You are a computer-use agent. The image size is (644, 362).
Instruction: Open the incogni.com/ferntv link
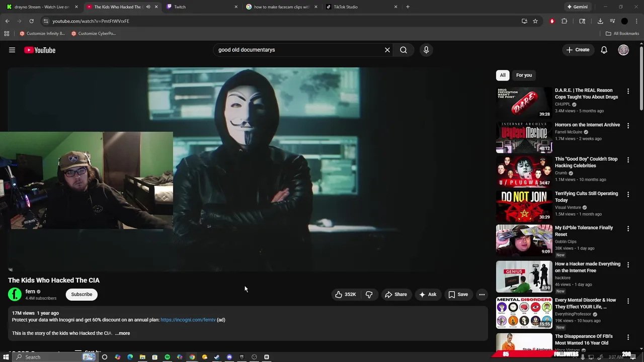(188, 320)
